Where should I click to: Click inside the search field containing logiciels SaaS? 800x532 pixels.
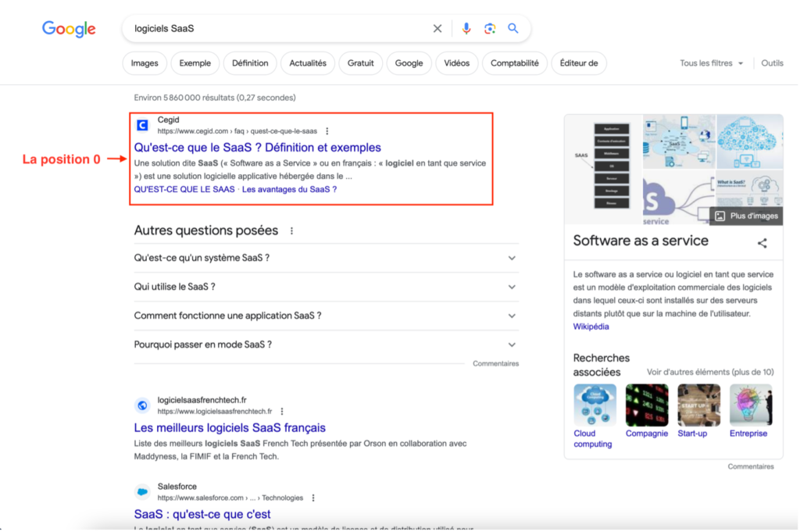coord(273,29)
